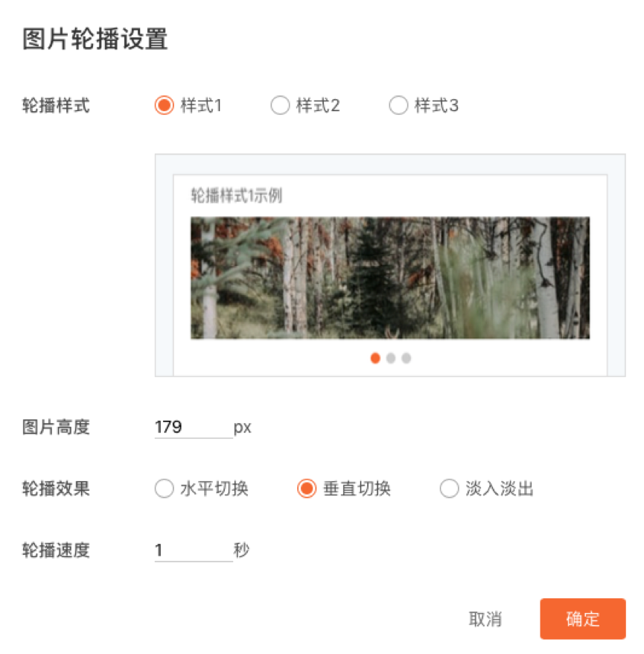Viewport: 644px width, 654px height.
Task: Click the 轮播样式 field label
Action: pos(56,105)
